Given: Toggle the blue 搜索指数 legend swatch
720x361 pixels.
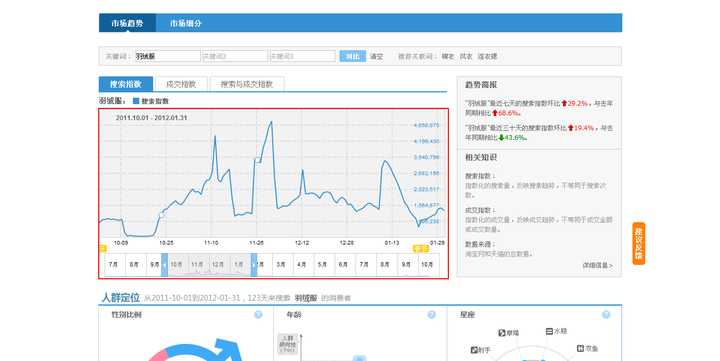Looking at the screenshot, I should tap(136, 101).
